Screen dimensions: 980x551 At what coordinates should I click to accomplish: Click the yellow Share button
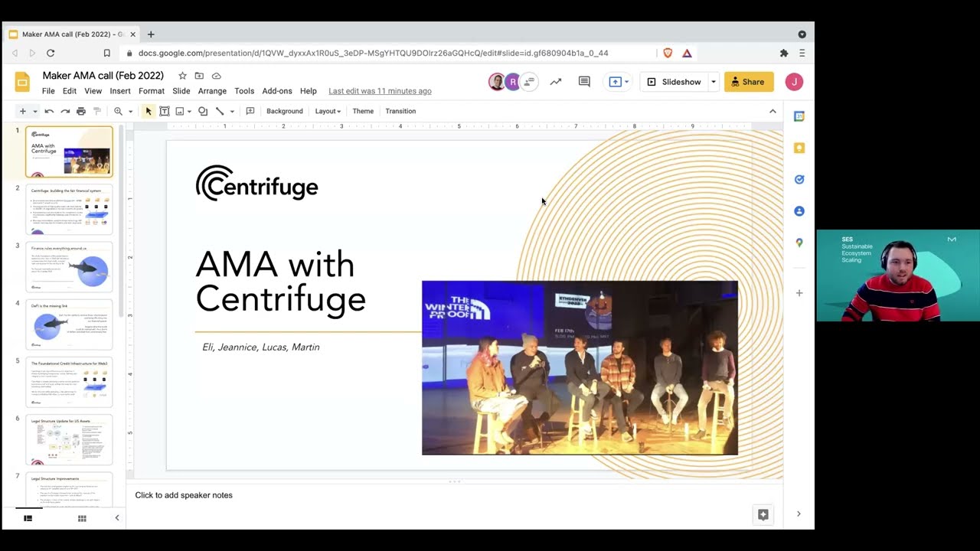[x=749, y=82]
